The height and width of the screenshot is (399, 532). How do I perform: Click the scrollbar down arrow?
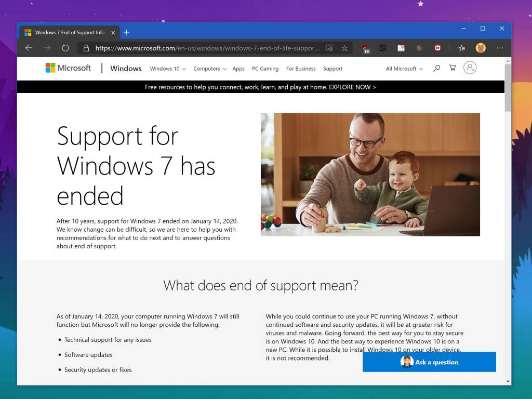tap(508, 381)
